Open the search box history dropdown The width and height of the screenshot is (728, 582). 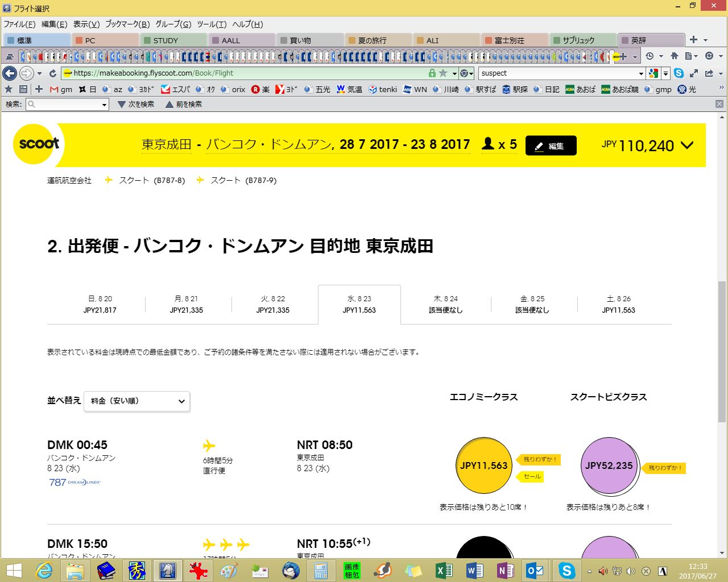point(641,73)
